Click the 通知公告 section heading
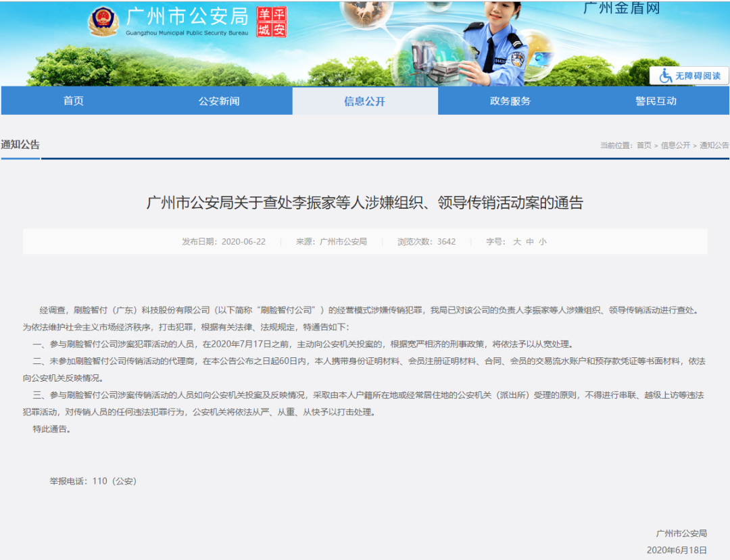The width and height of the screenshot is (730, 560). pyautogui.click(x=20, y=145)
